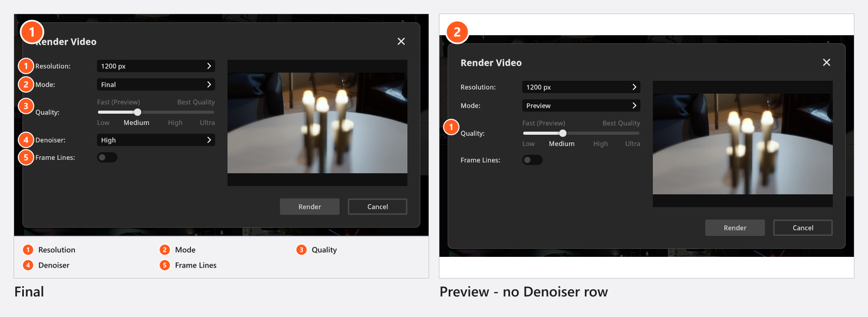
Task: Click the Mode chevron arrow showing Final
Action: [209, 85]
